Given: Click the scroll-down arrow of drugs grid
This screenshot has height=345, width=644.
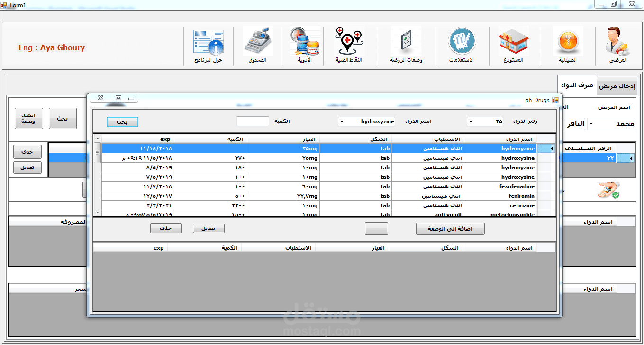Looking at the screenshot, I should pos(98,212).
